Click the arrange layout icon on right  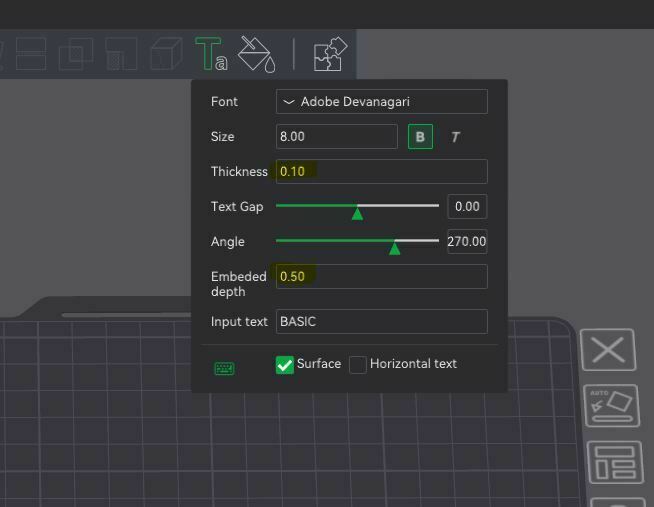(x=615, y=462)
